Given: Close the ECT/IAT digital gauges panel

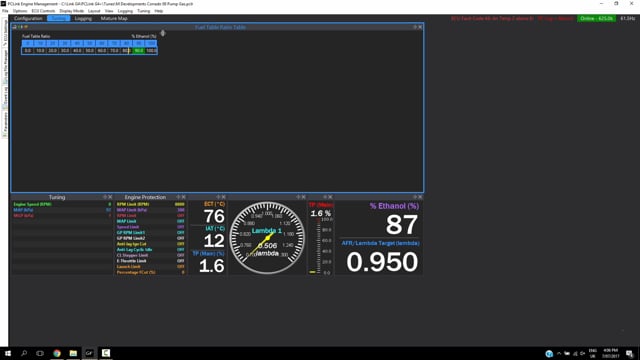Looking at the screenshot, I should pyautogui.click(x=223, y=197).
